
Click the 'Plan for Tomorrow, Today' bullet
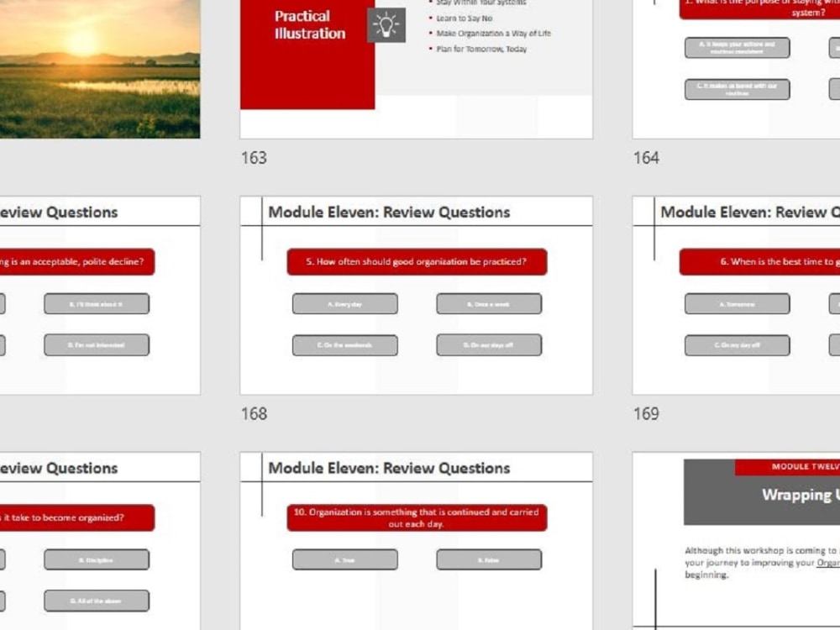481,49
